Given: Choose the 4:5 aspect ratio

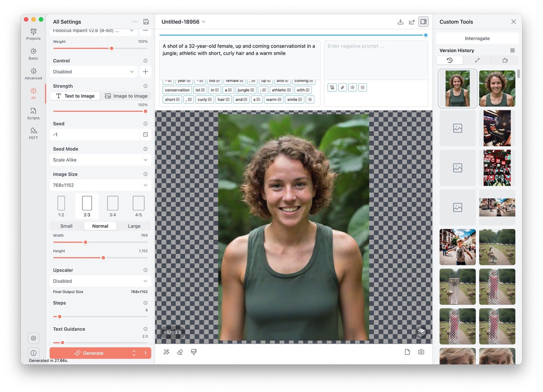Looking at the screenshot, I should point(138,206).
